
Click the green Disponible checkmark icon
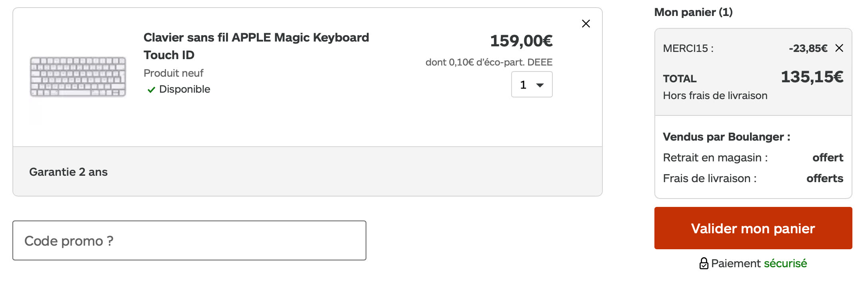click(151, 90)
